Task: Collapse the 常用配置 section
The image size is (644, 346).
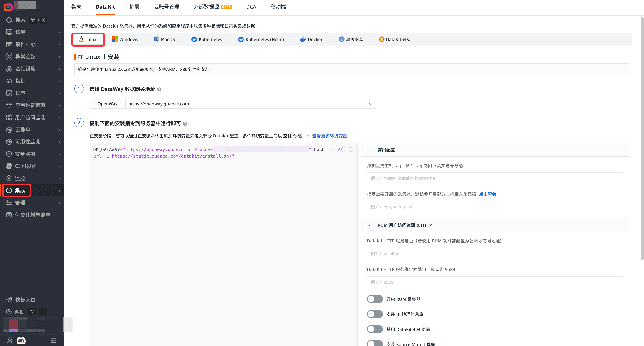Action: coord(369,150)
